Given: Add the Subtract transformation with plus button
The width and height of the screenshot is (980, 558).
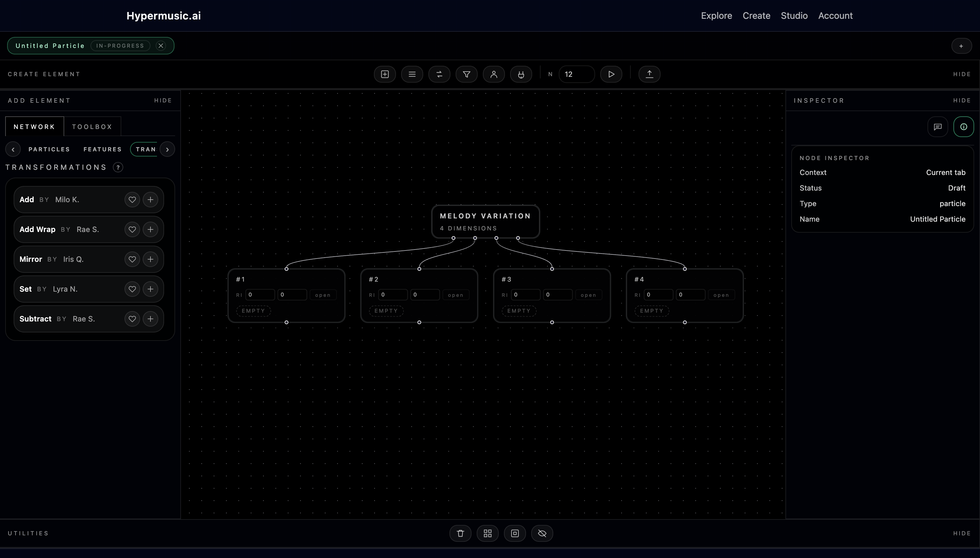Looking at the screenshot, I should pos(150,319).
